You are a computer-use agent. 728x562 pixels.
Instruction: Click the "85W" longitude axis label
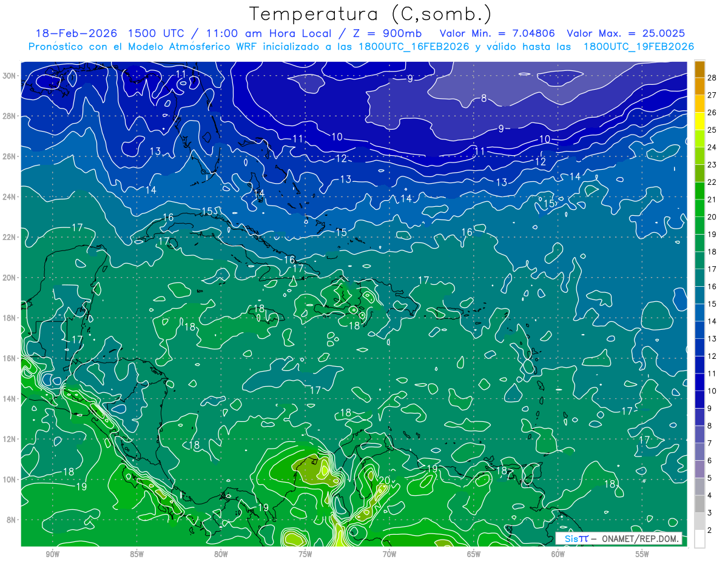(136, 554)
